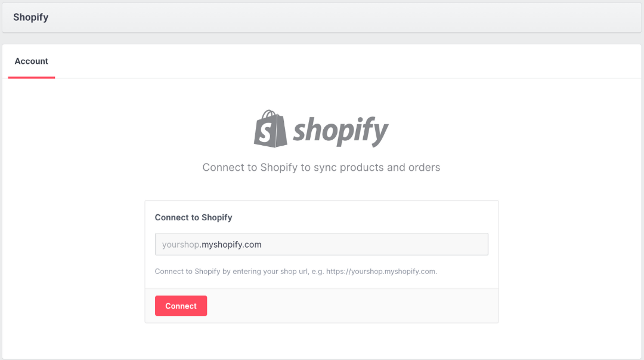
Task: Click the letter S on the bag logo
Action: point(268,134)
